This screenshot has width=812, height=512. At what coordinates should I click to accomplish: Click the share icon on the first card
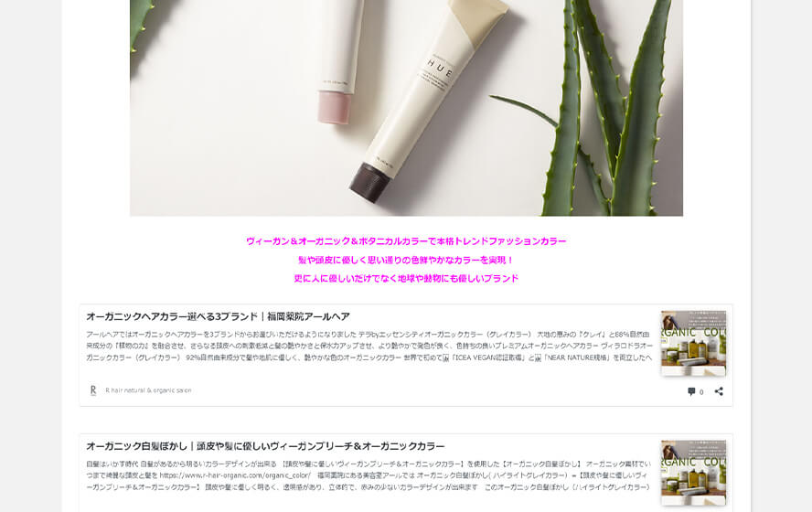point(719,391)
